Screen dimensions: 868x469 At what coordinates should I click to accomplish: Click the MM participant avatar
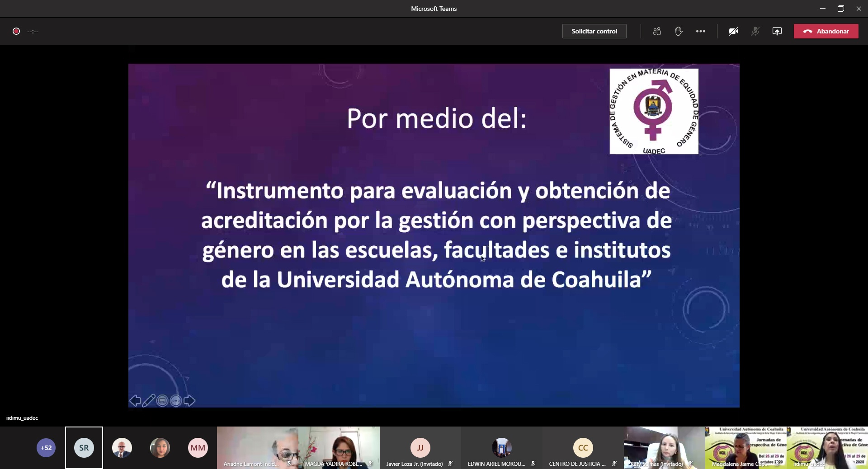(x=198, y=448)
